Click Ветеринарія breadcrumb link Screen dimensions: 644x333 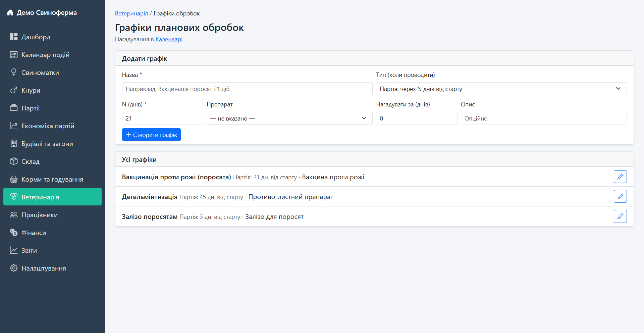coord(131,13)
